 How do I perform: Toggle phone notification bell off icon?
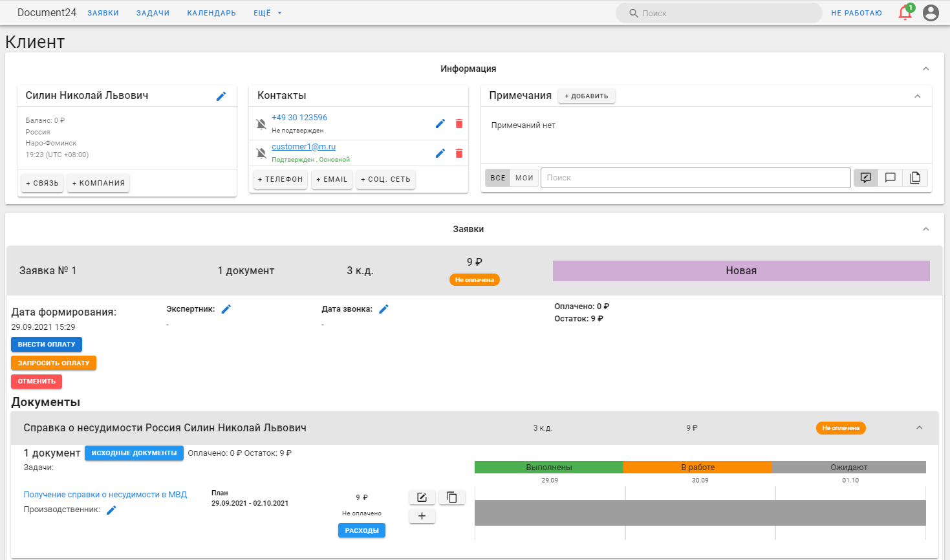click(x=261, y=124)
